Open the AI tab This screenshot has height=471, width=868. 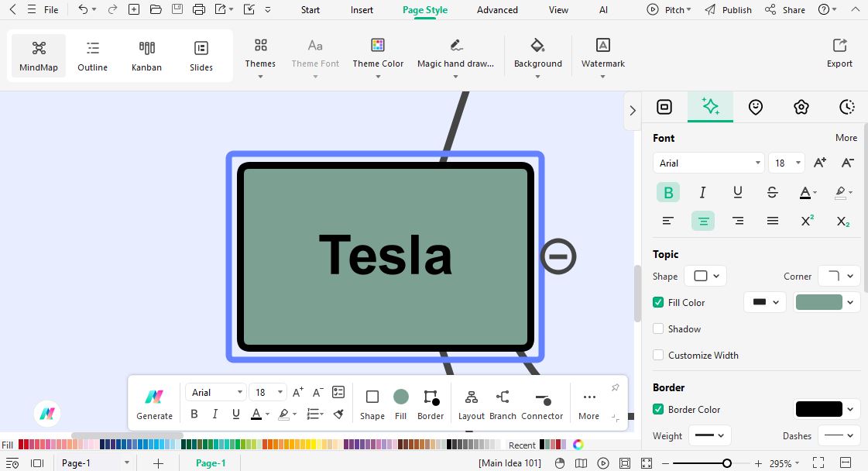603,10
